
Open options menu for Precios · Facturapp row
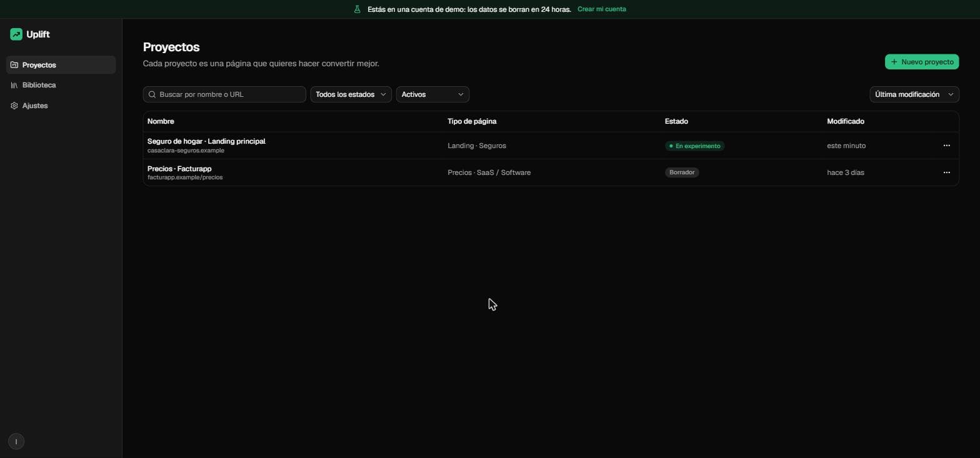tap(946, 172)
